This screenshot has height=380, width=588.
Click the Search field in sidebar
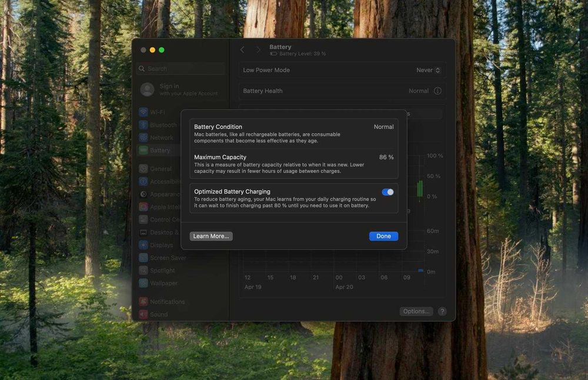pyautogui.click(x=181, y=69)
